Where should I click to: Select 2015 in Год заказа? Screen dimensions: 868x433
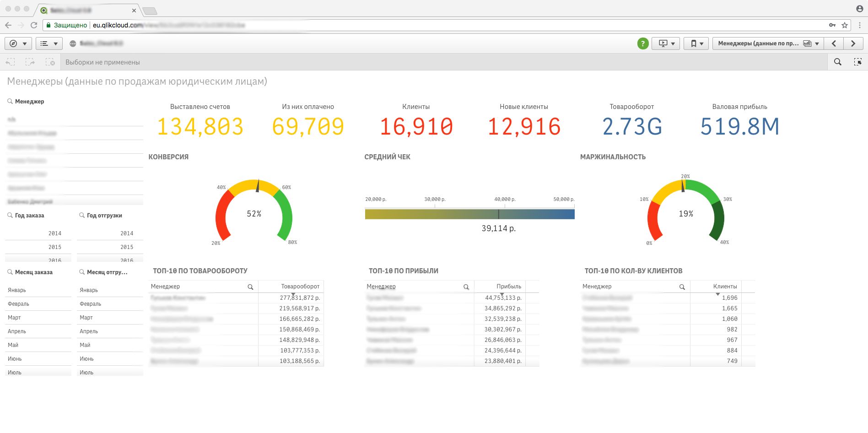[38, 247]
